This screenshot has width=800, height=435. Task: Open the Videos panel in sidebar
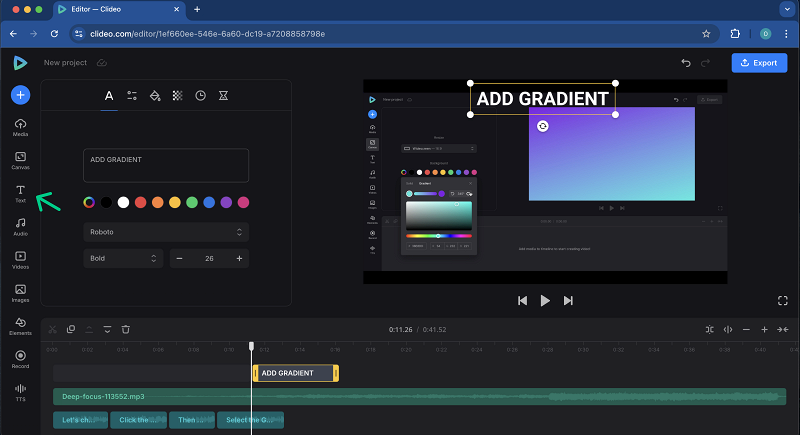20,260
